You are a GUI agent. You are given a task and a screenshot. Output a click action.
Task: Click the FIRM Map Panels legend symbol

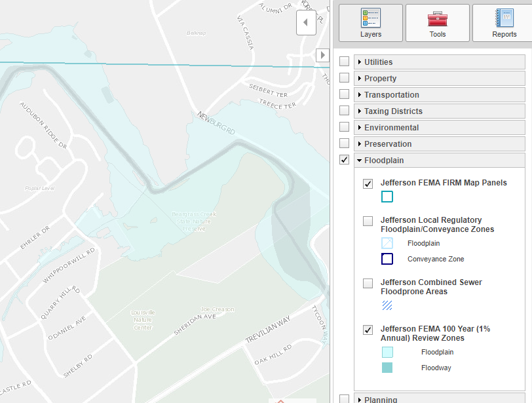(387, 197)
